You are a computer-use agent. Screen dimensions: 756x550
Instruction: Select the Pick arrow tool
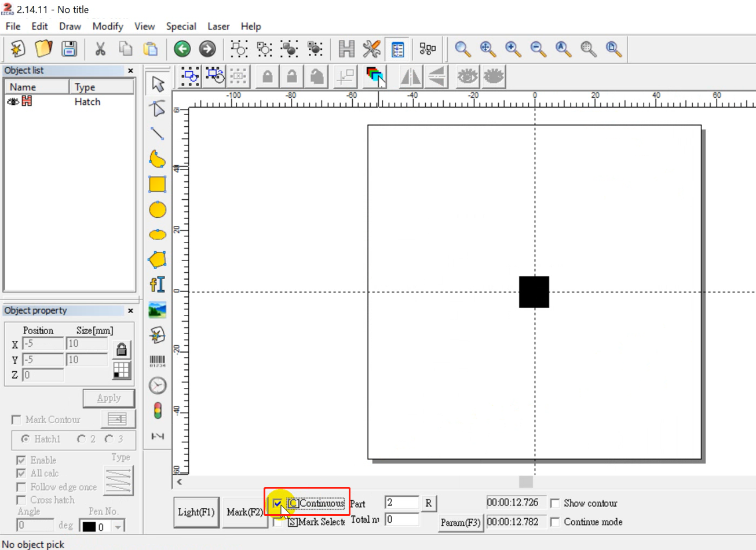pos(158,84)
